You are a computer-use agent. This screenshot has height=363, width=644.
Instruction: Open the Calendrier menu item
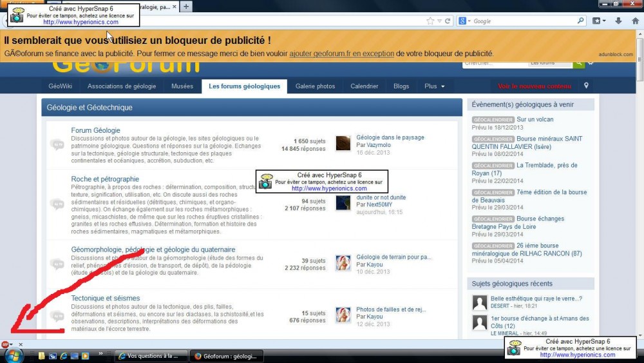[x=364, y=86]
